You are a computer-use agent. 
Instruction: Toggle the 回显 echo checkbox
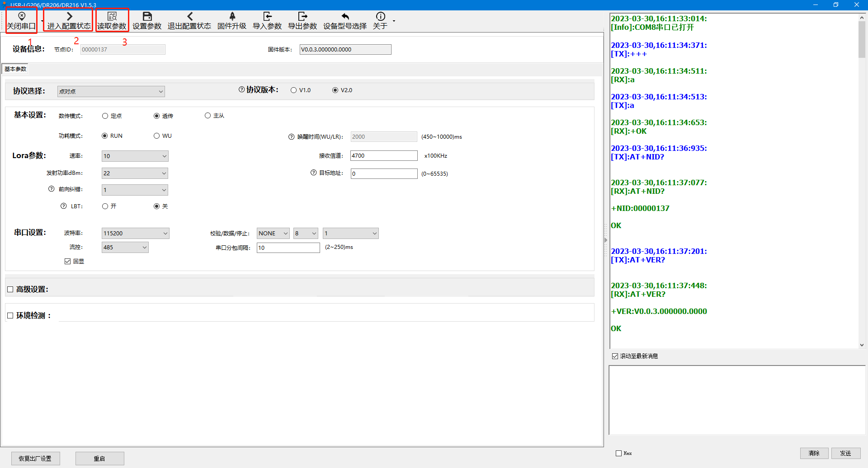coord(67,261)
